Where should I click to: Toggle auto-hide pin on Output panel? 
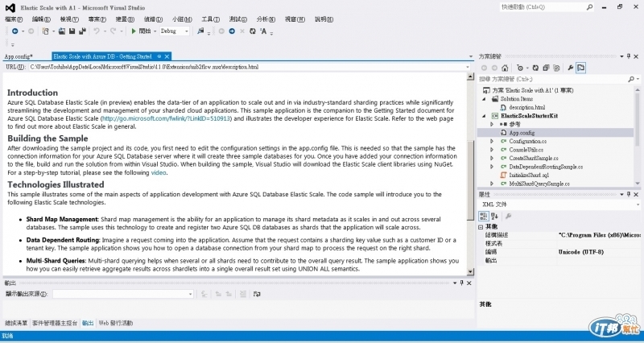click(461, 283)
